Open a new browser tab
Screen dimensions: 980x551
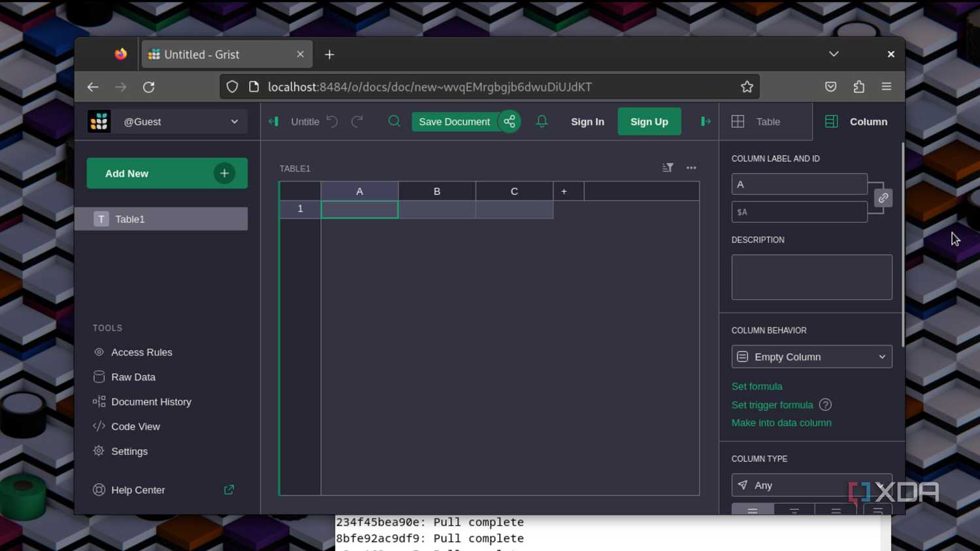pos(329,55)
